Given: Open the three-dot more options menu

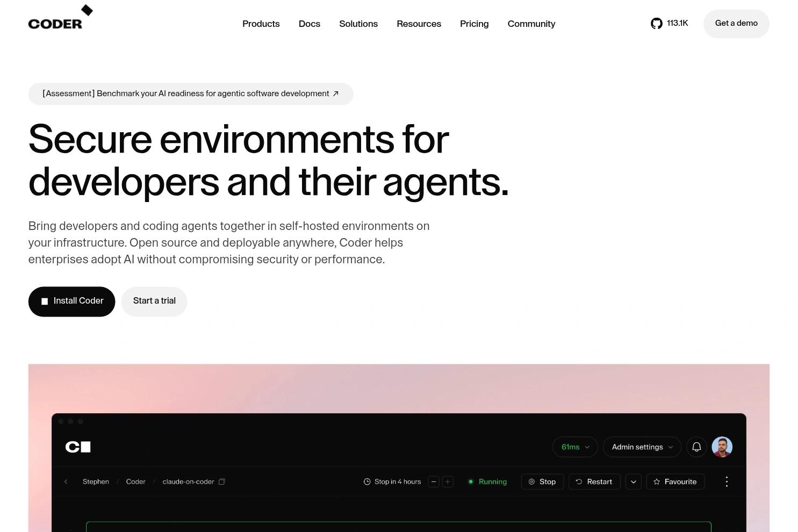Looking at the screenshot, I should click(x=727, y=482).
